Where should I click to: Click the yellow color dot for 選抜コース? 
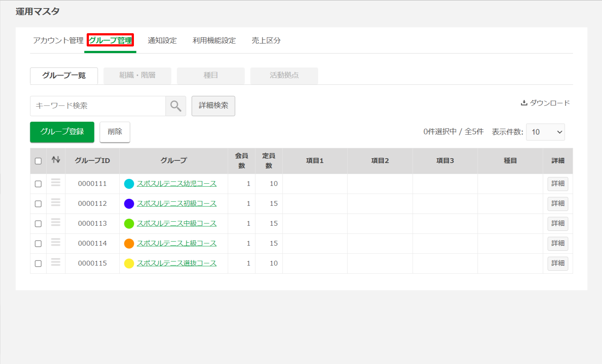(129, 263)
